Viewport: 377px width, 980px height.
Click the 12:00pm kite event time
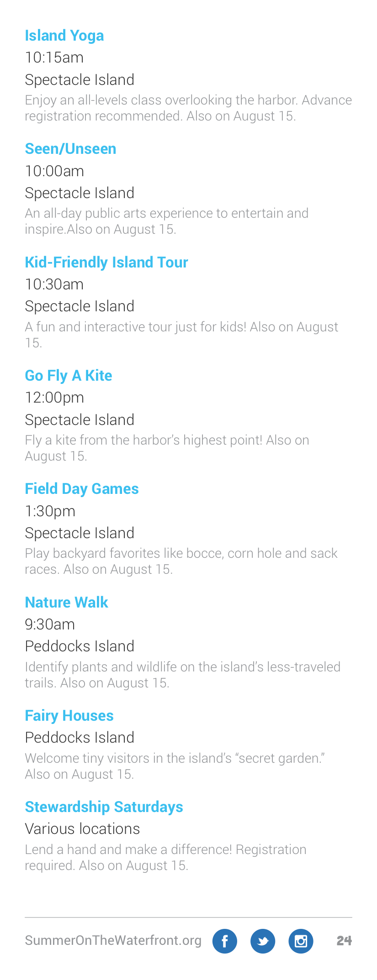(x=54, y=398)
